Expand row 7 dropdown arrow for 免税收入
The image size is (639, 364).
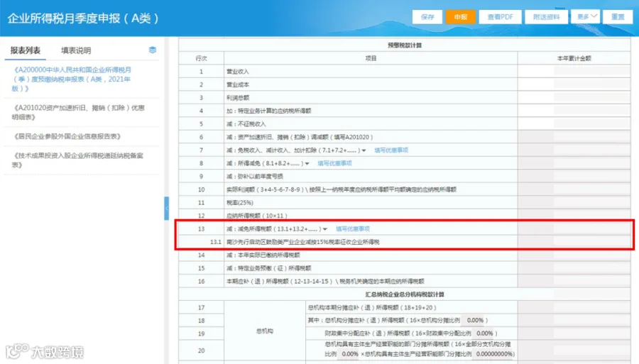pyautogui.click(x=364, y=150)
